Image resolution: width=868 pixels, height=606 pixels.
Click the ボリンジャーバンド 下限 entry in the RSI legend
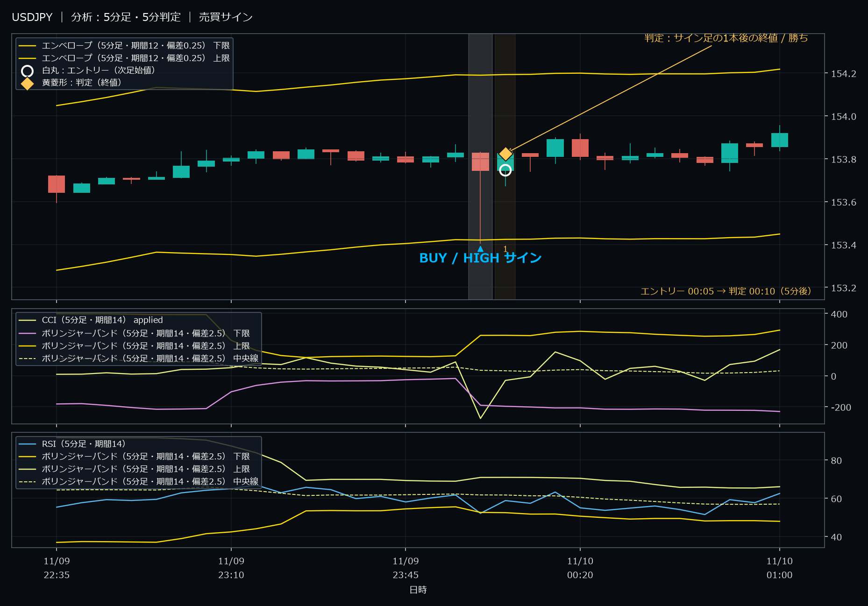135,457
